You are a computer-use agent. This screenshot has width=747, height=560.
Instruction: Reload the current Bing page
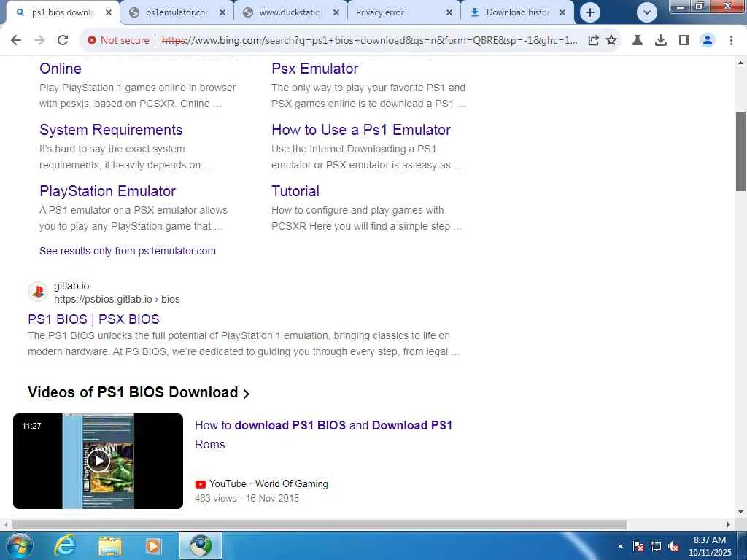[x=63, y=41]
